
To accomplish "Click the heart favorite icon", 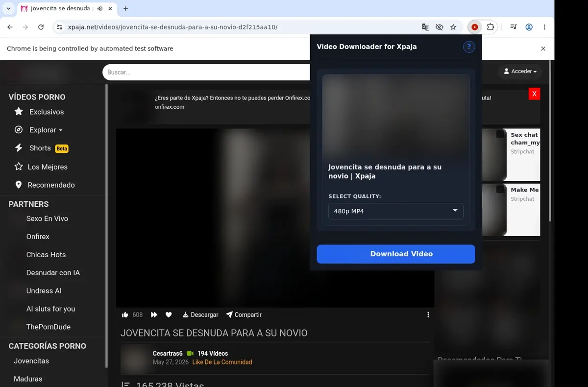I will (169, 314).
